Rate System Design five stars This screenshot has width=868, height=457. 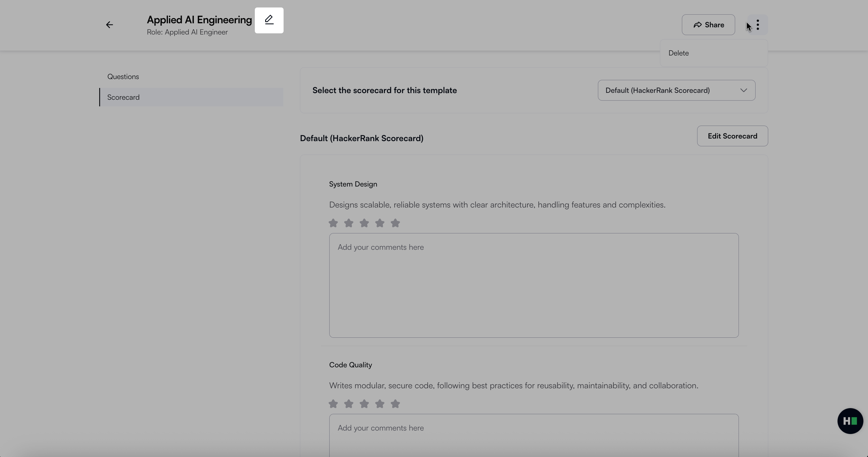[395, 223]
